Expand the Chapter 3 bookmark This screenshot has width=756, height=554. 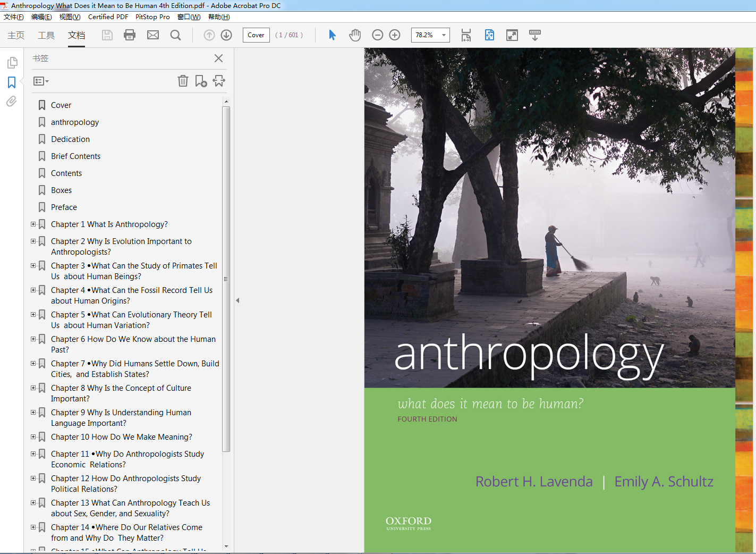(x=33, y=266)
